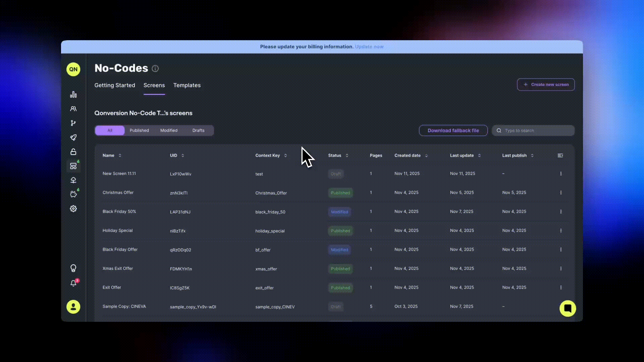Open the notifications bell icon
The width and height of the screenshot is (644, 362).
click(73, 283)
